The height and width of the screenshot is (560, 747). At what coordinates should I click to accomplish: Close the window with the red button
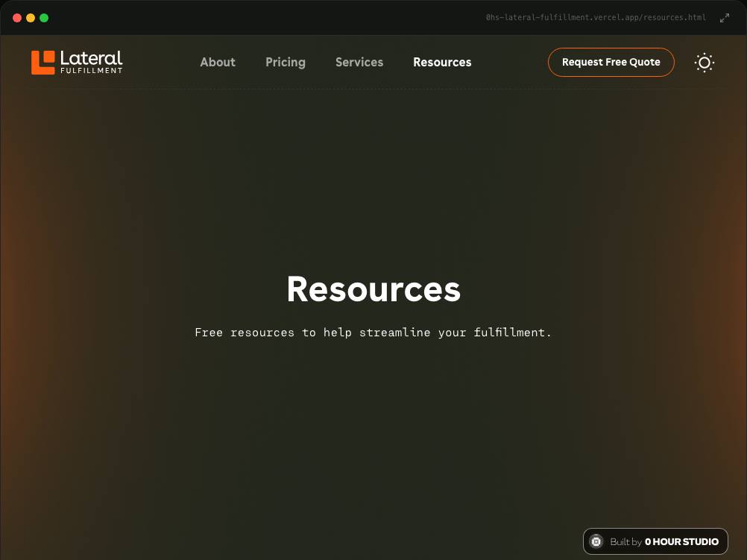17,18
